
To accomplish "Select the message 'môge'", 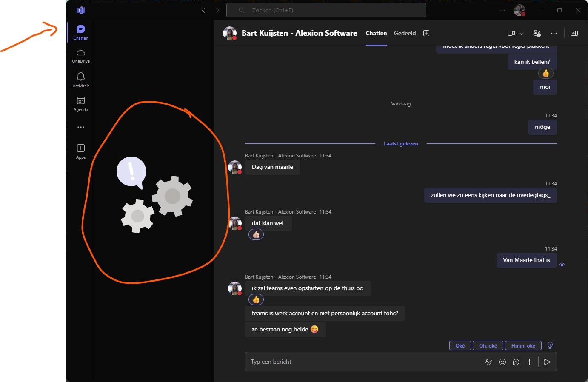I will [542, 127].
